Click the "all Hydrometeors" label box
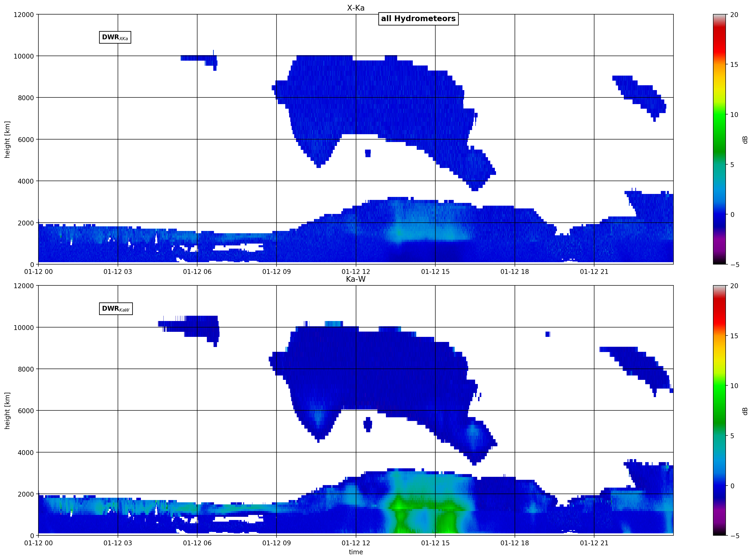Image resolution: width=753 pixels, height=560 pixels. pos(418,19)
